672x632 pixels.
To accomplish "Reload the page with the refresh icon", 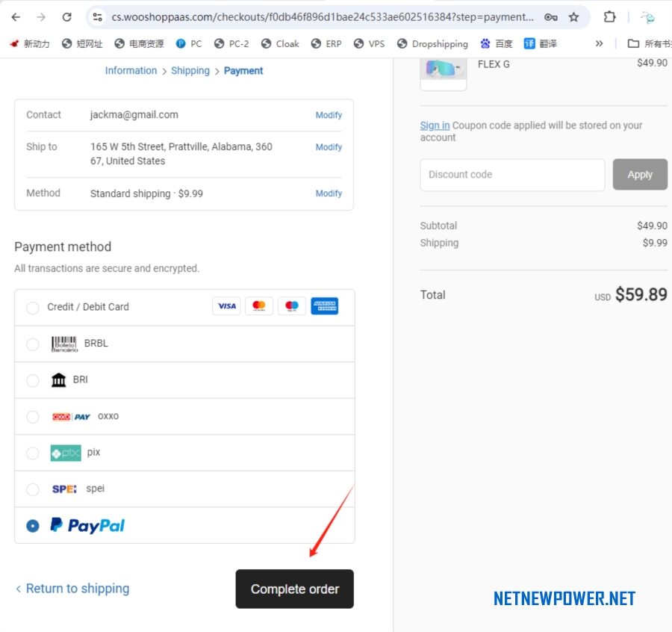I will pos(67,17).
